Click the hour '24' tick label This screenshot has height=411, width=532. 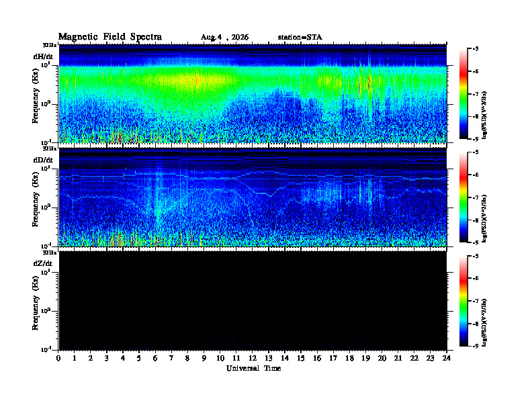pos(447,358)
